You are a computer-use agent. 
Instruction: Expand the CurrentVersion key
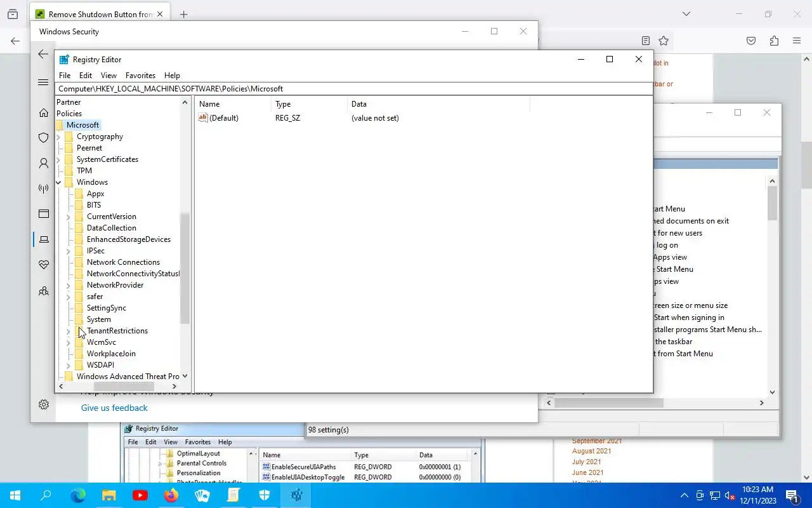[69, 217]
